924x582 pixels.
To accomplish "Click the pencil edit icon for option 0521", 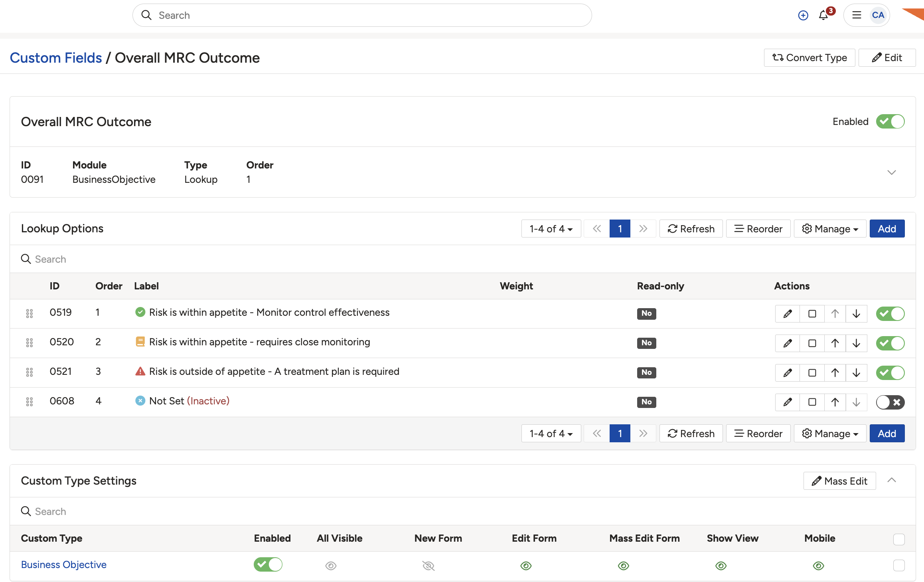I will point(788,373).
